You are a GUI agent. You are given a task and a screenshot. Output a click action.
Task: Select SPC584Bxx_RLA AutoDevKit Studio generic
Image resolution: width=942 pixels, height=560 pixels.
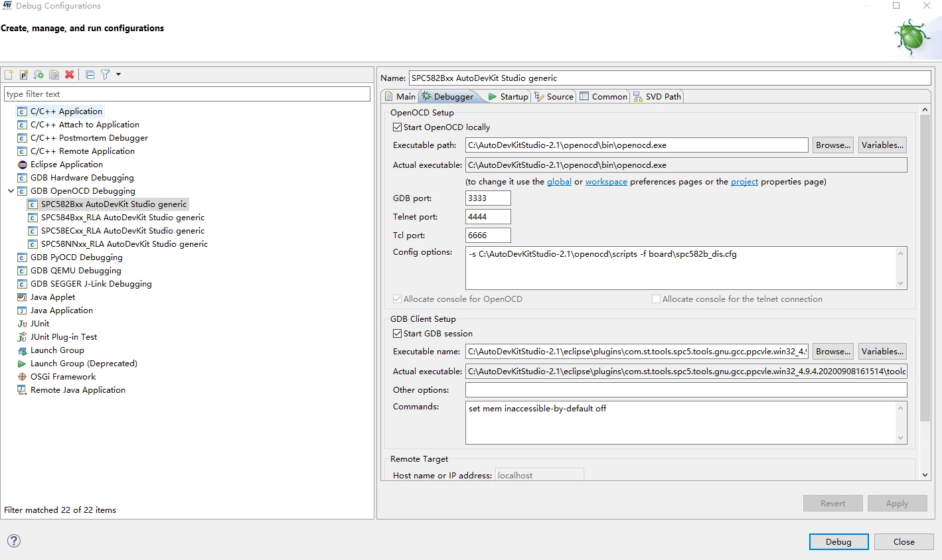coord(123,218)
